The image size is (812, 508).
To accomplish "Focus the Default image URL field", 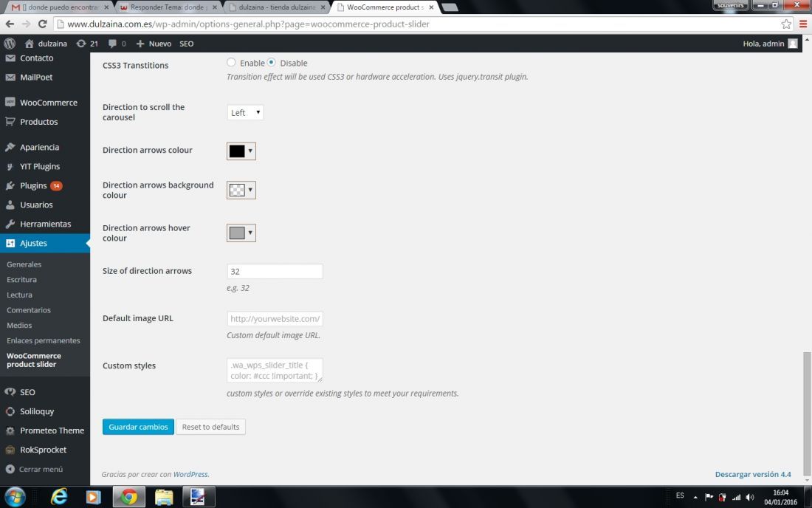I will (275, 318).
